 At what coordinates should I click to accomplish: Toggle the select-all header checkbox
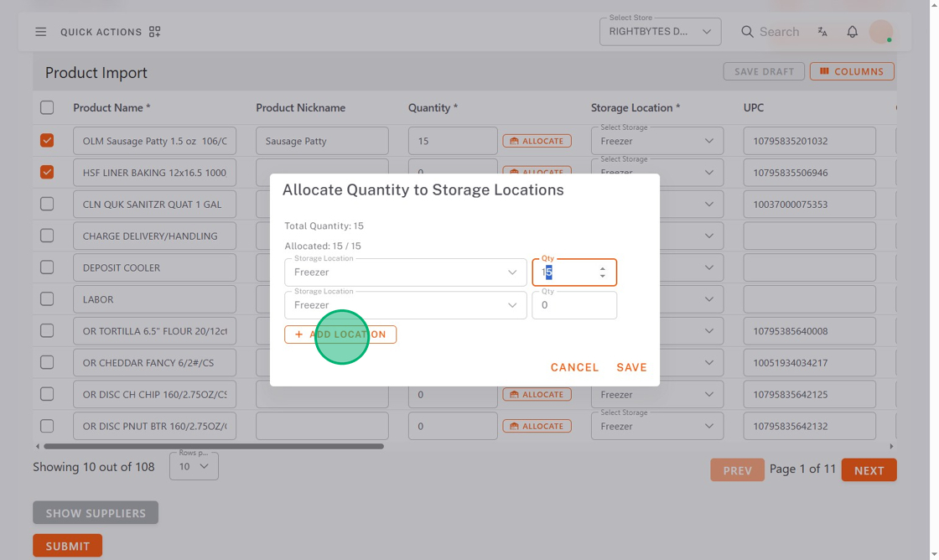[47, 107]
